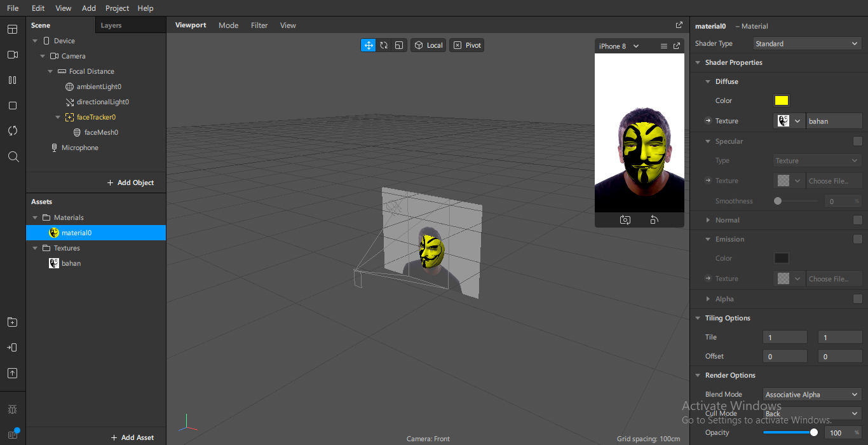Click the pause icon in left sidebar

[x=13, y=80]
